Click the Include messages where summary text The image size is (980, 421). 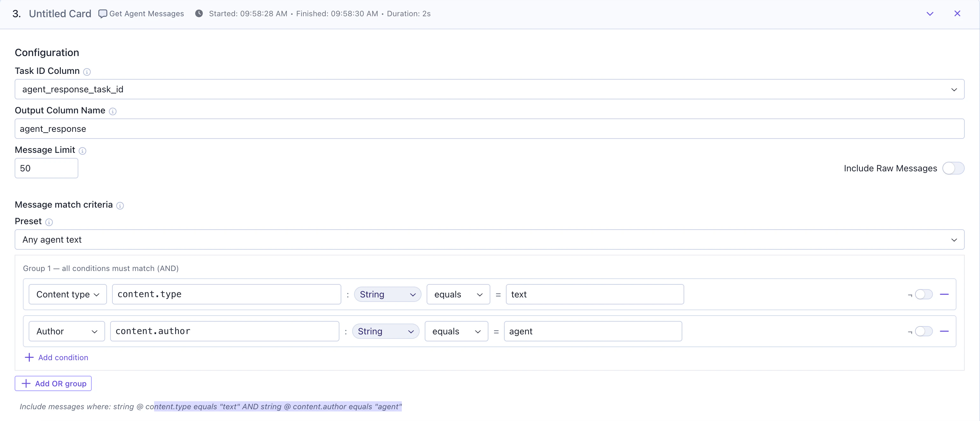pyautogui.click(x=210, y=407)
